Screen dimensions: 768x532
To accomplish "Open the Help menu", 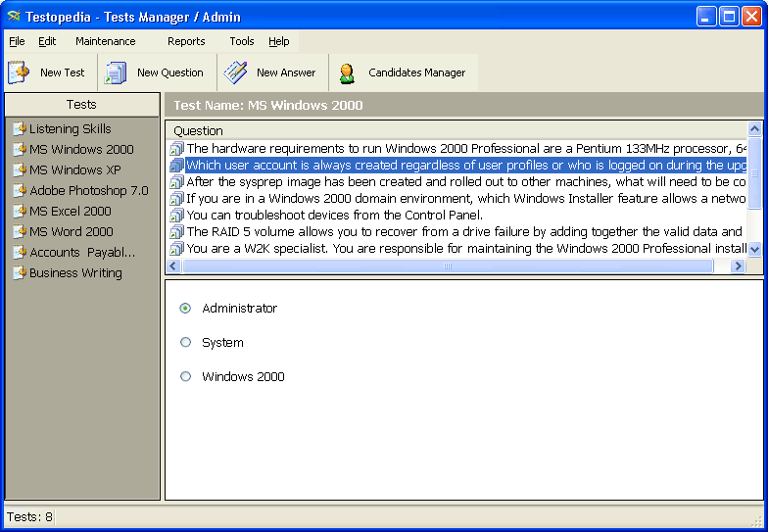I will click(278, 41).
